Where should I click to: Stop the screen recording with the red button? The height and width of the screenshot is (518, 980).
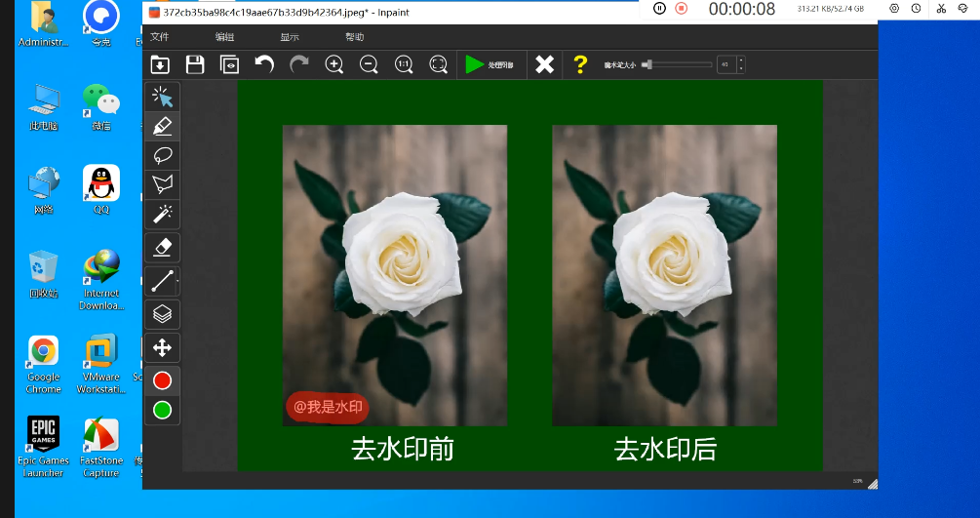pyautogui.click(x=682, y=9)
